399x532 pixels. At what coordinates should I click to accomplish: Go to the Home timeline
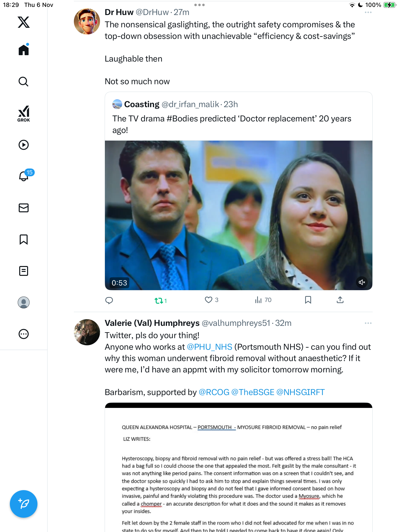(24, 50)
